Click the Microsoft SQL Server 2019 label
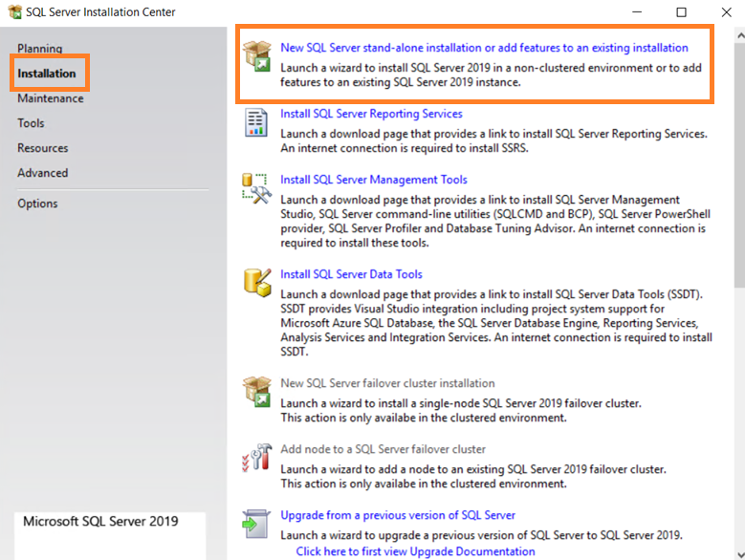745x560 pixels. point(100,521)
